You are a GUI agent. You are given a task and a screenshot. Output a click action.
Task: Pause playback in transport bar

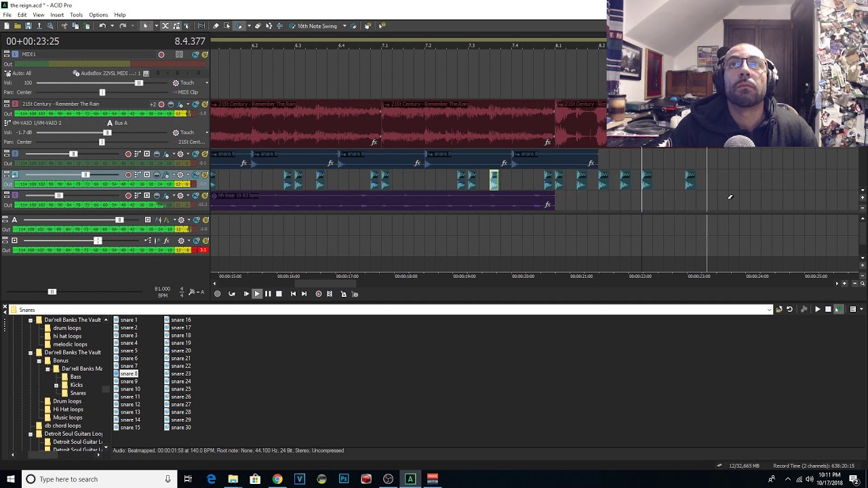[x=268, y=293]
